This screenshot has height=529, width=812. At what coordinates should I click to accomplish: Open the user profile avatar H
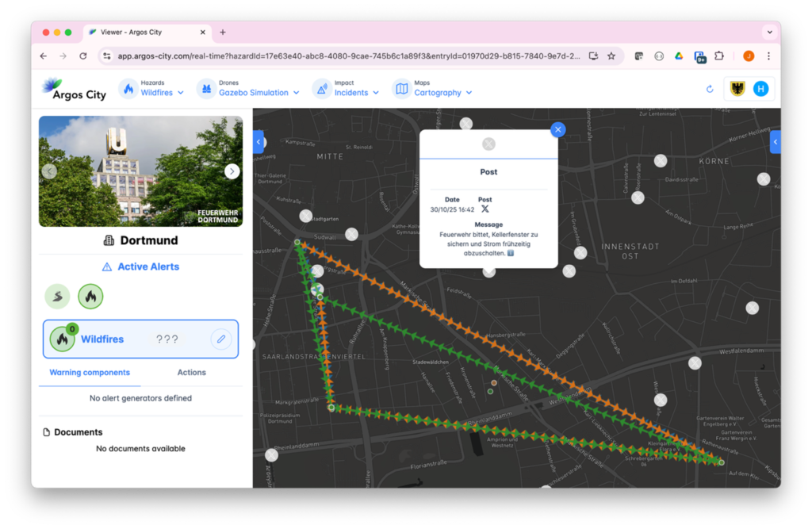[761, 89]
